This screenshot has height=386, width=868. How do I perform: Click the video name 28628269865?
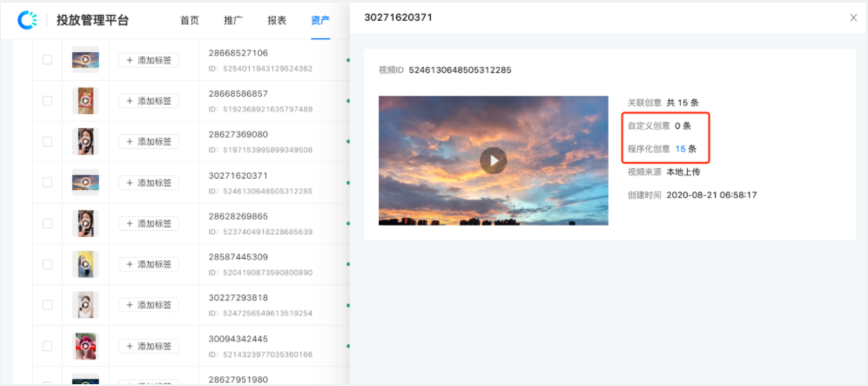(238, 216)
